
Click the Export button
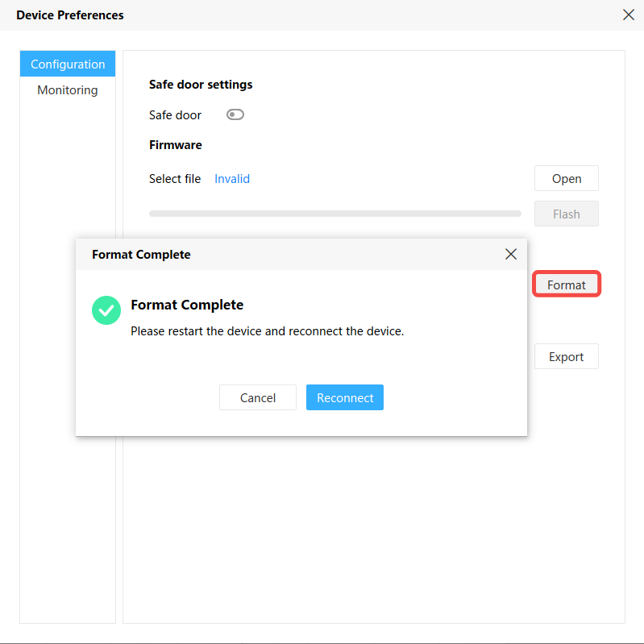click(566, 356)
